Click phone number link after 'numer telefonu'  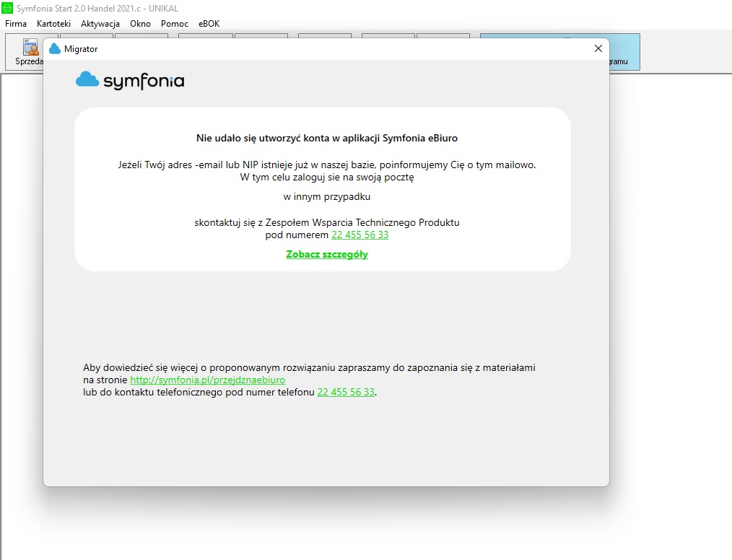pyautogui.click(x=346, y=392)
